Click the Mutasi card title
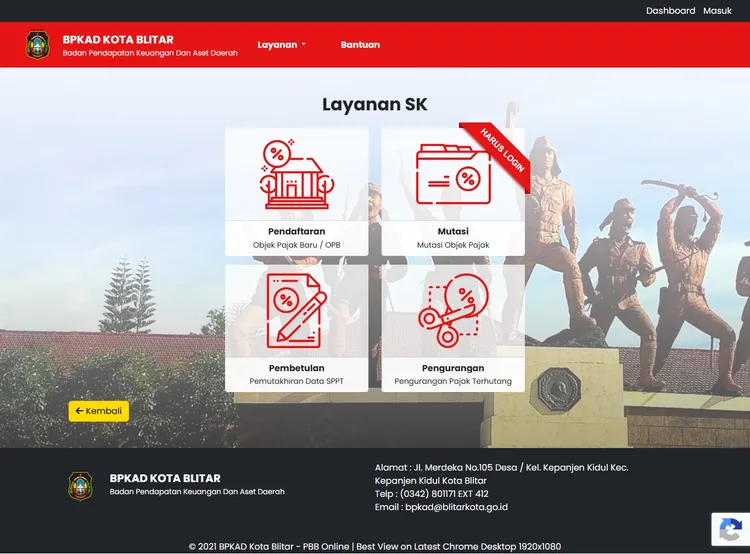The height and width of the screenshot is (554, 750). [x=453, y=231]
